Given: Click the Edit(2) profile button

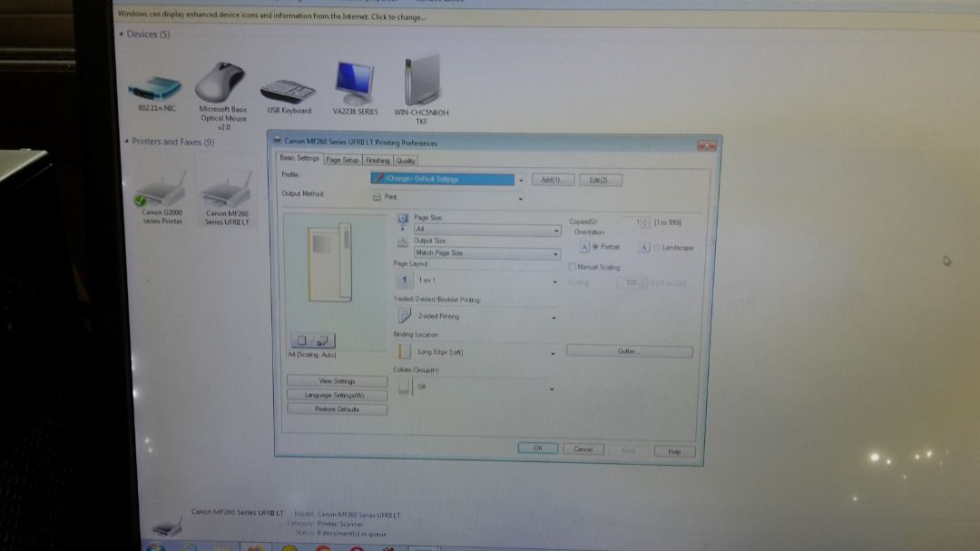Looking at the screenshot, I should (600, 180).
